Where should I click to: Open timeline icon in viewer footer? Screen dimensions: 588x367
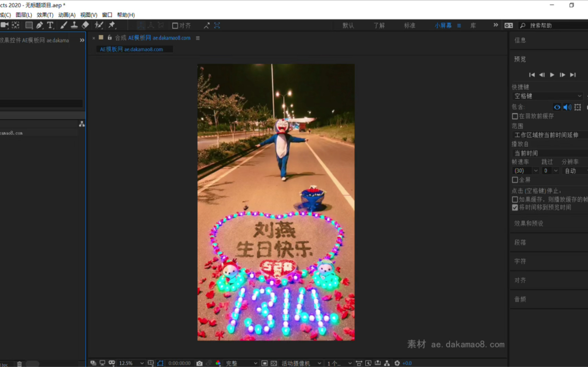point(377,363)
